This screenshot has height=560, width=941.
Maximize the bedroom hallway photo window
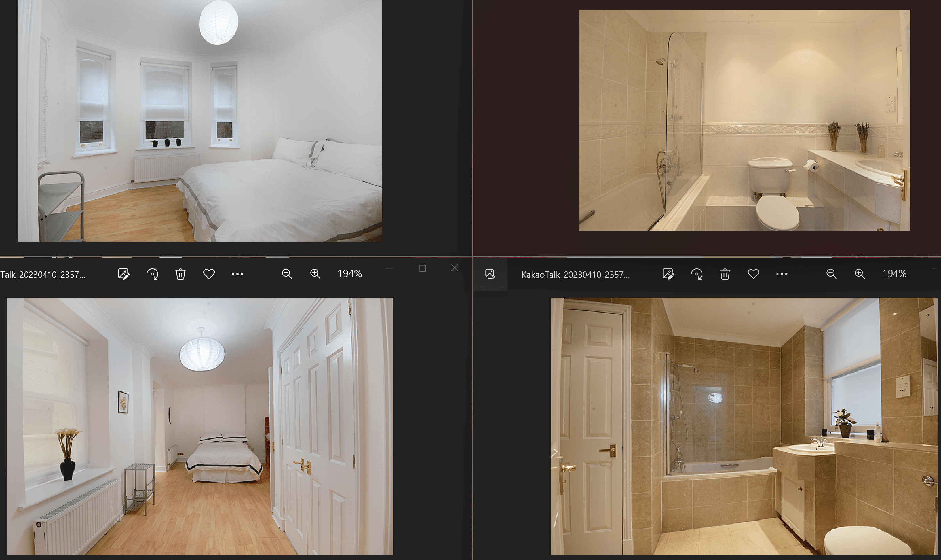click(423, 268)
